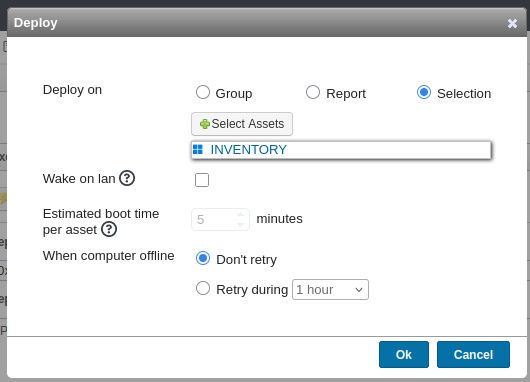Select the Selection radio button
This screenshot has height=382, width=530.
[x=424, y=92]
